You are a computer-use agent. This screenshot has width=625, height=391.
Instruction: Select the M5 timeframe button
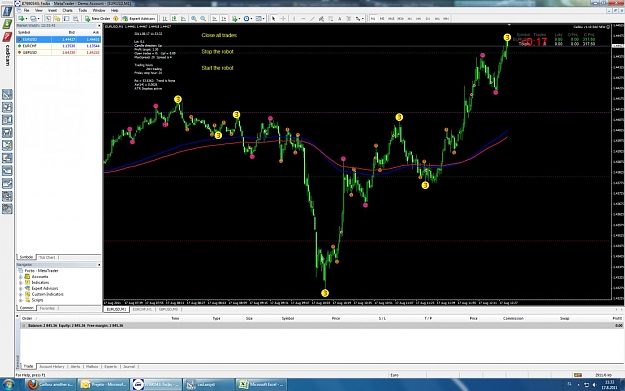click(382, 18)
